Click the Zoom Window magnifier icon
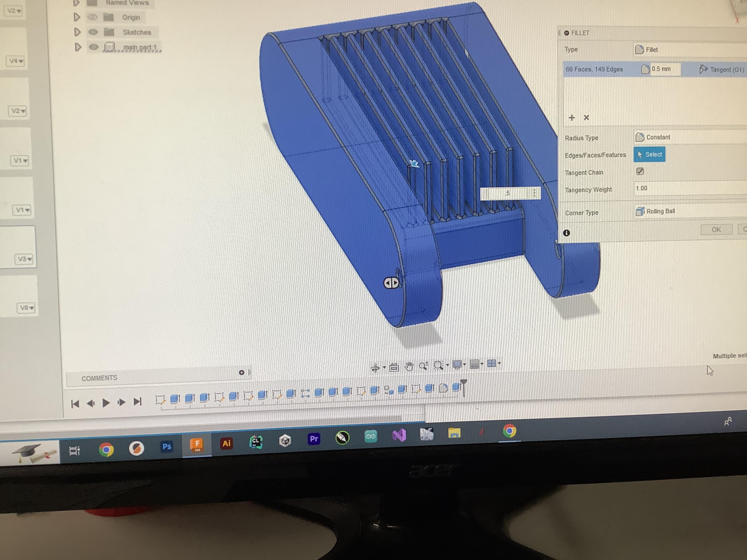The height and width of the screenshot is (560, 747). [438, 366]
